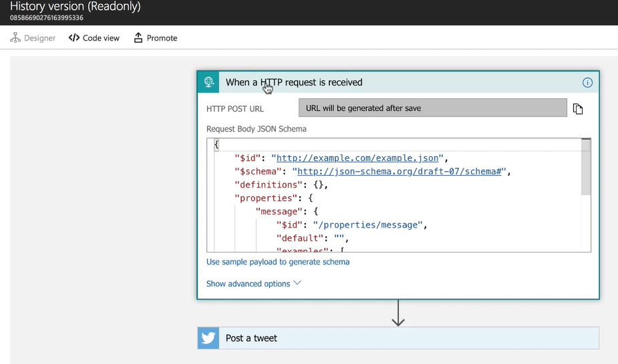Expand the 'Post a tweet' action
This screenshot has height=364, width=618.
tap(401, 338)
